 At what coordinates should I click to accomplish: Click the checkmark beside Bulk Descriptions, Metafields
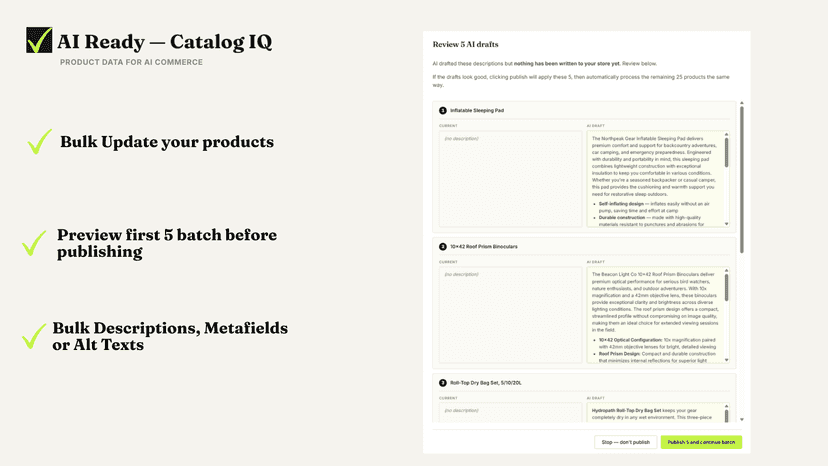tap(34, 336)
